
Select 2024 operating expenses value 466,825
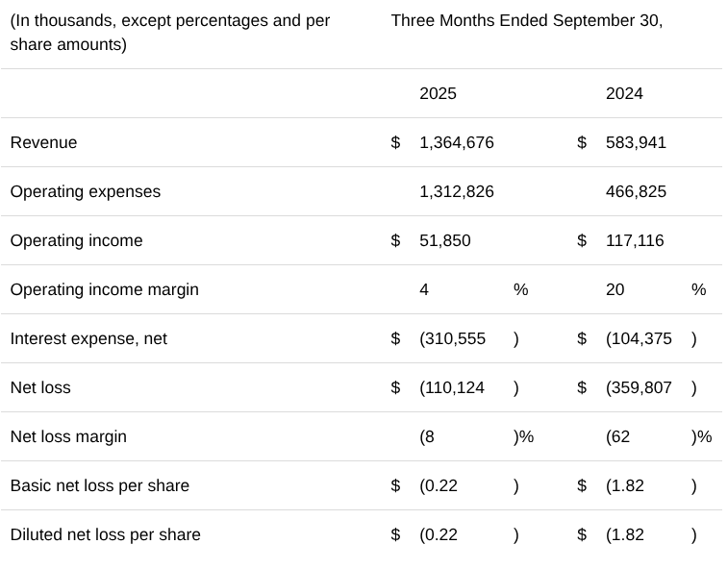(636, 191)
